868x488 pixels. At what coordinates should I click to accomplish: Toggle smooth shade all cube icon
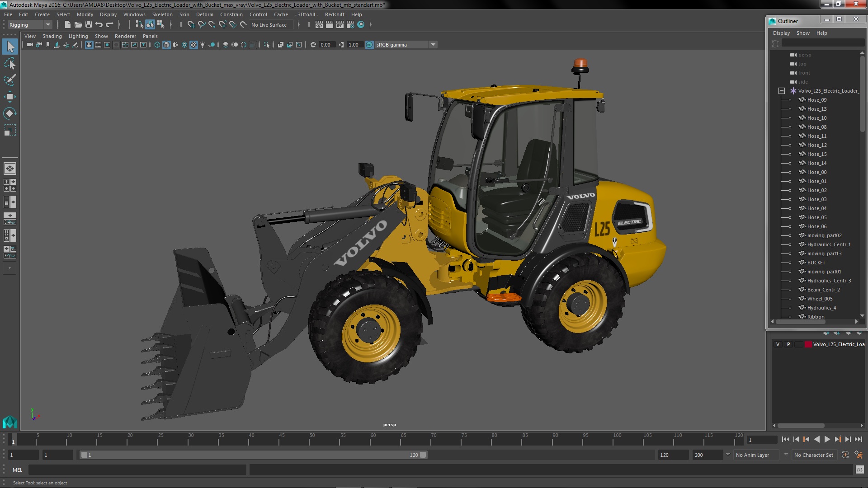click(x=166, y=45)
